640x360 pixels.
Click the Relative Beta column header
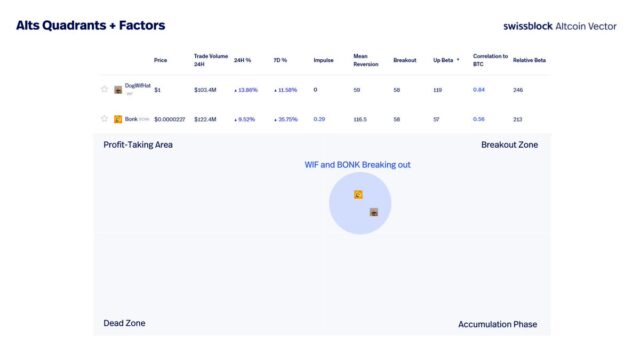pyautogui.click(x=529, y=60)
